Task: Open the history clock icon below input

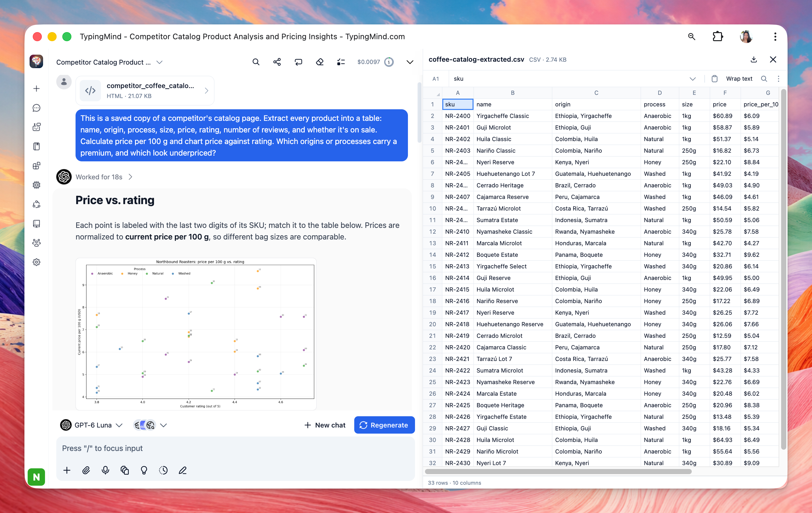Action: click(x=163, y=470)
